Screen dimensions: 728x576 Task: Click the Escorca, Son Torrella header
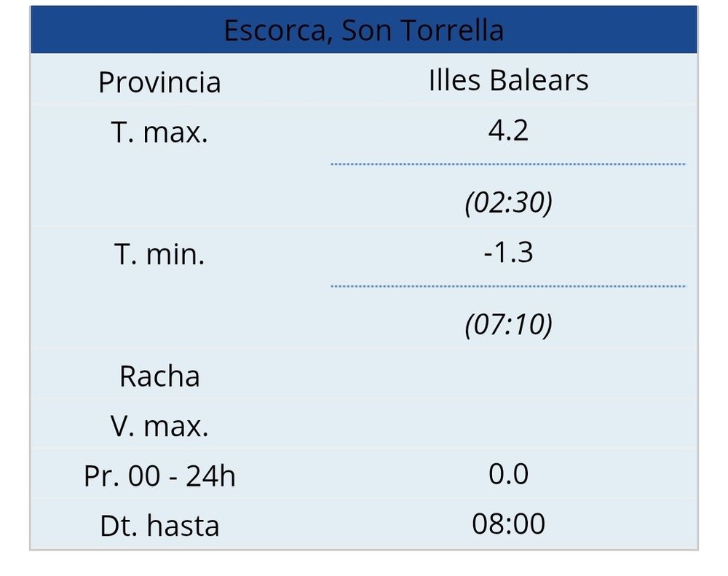[363, 30]
